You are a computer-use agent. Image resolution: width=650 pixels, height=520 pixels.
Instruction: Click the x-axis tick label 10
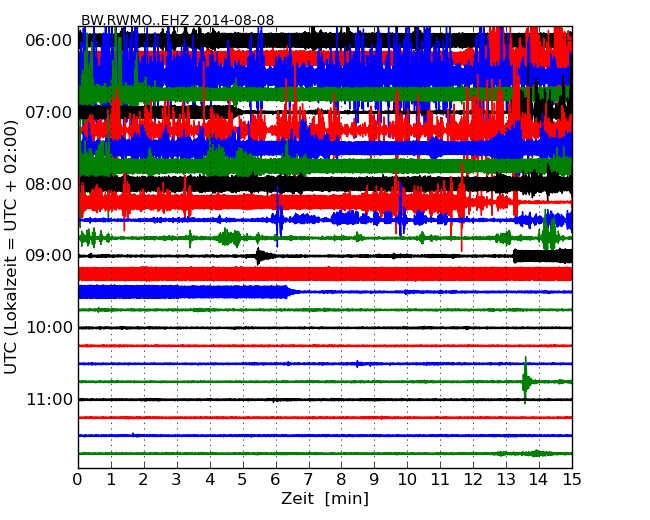tap(407, 480)
